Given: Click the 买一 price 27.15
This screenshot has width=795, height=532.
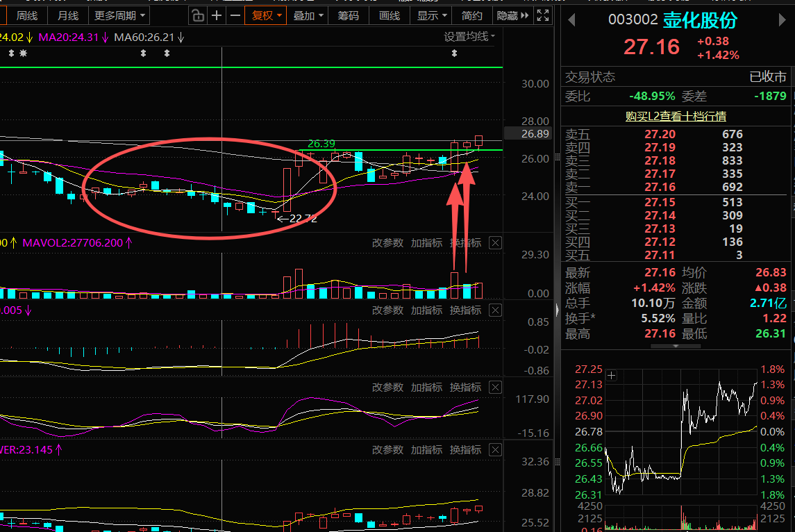Looking at the screenshot, I should [660, 202].
